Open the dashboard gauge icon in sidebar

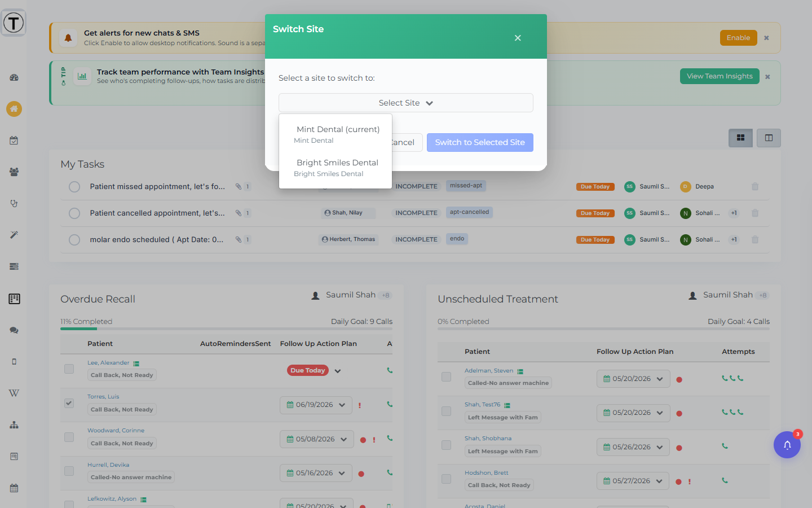14,77
